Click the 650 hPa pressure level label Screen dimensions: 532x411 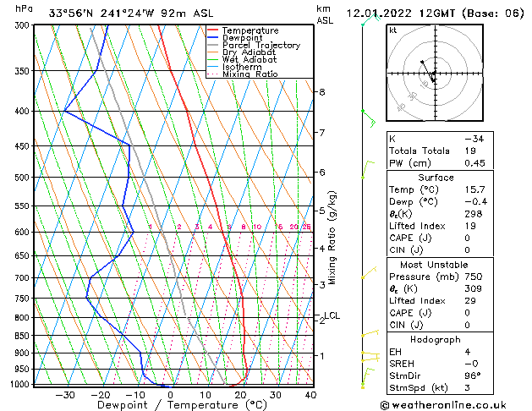point(24,255)
